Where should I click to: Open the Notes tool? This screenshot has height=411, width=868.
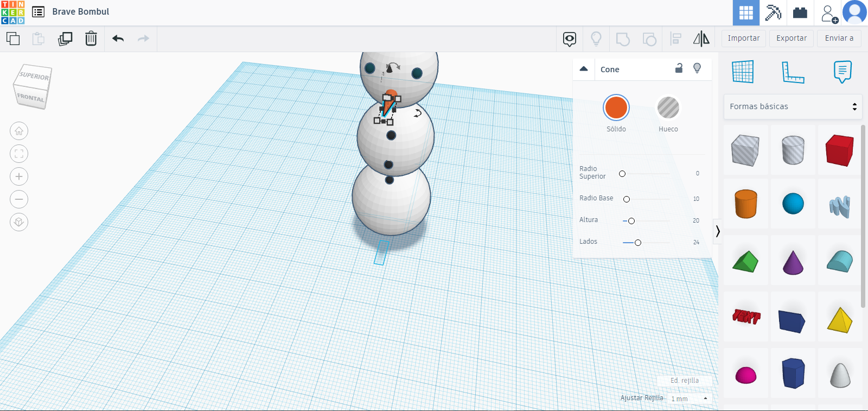843,72
